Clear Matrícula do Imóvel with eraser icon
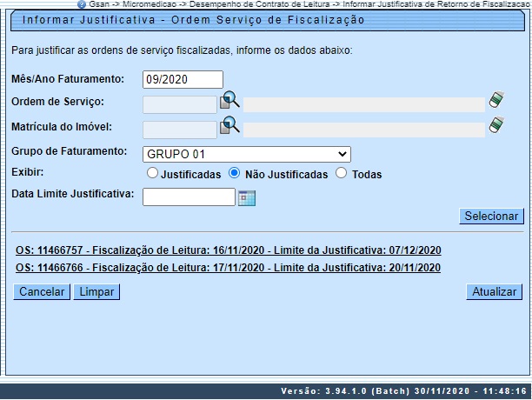 pos(496,125)
